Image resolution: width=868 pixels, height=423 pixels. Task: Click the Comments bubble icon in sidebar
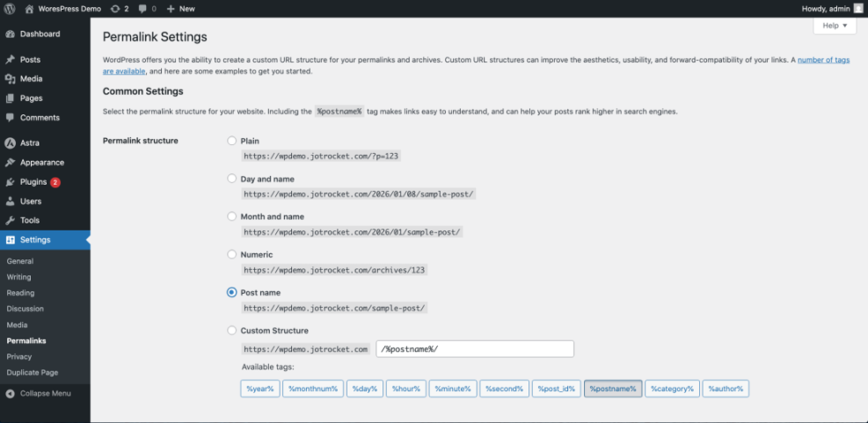tap(10, 118)
